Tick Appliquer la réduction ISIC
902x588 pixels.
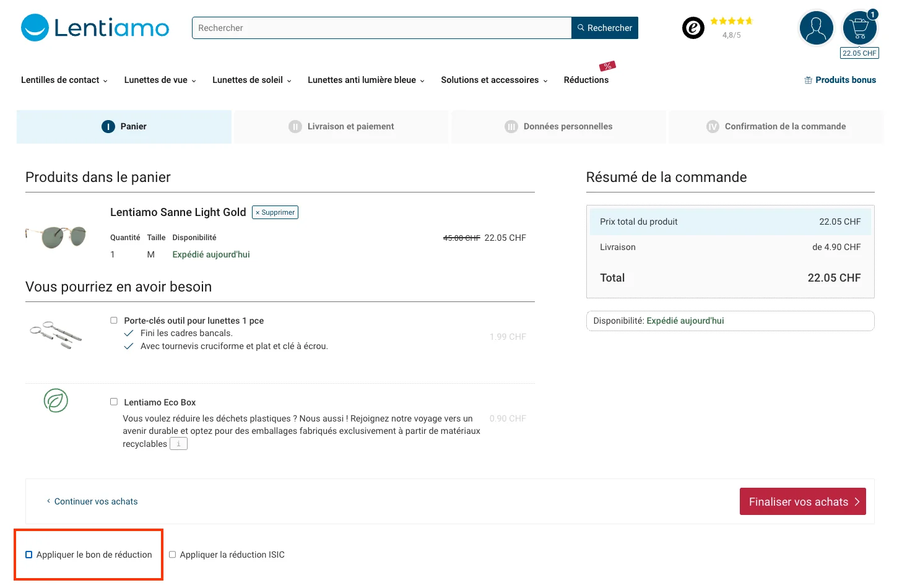coord(173,555)
